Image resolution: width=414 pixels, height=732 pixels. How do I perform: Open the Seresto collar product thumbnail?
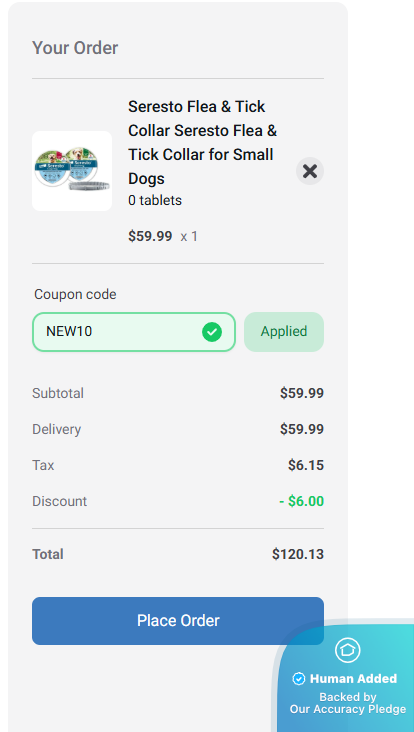click(x=72, y=171)
